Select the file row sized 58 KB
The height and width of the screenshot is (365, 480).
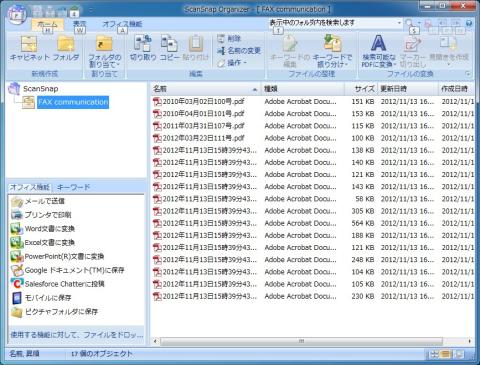click(x=313, y=199)
